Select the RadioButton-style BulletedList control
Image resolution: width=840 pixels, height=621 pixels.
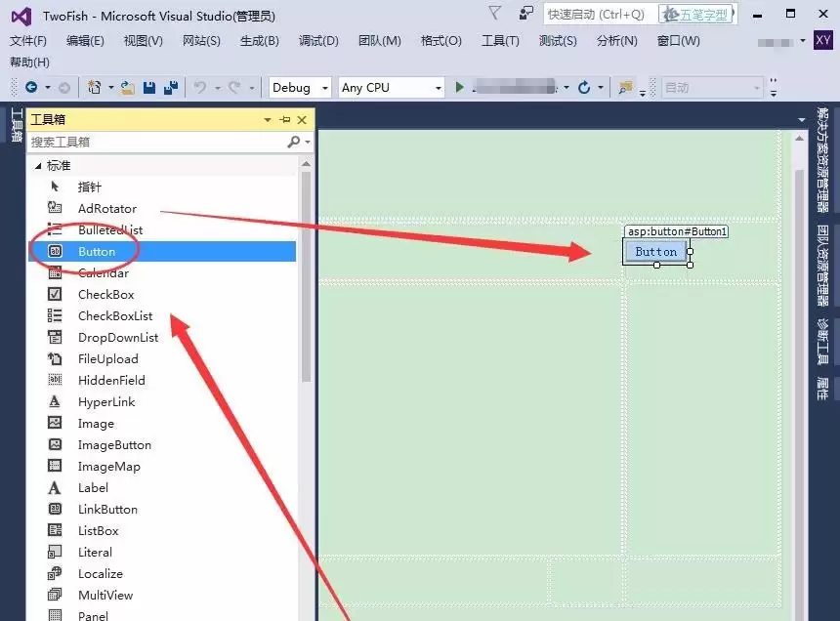pos(108,229)
